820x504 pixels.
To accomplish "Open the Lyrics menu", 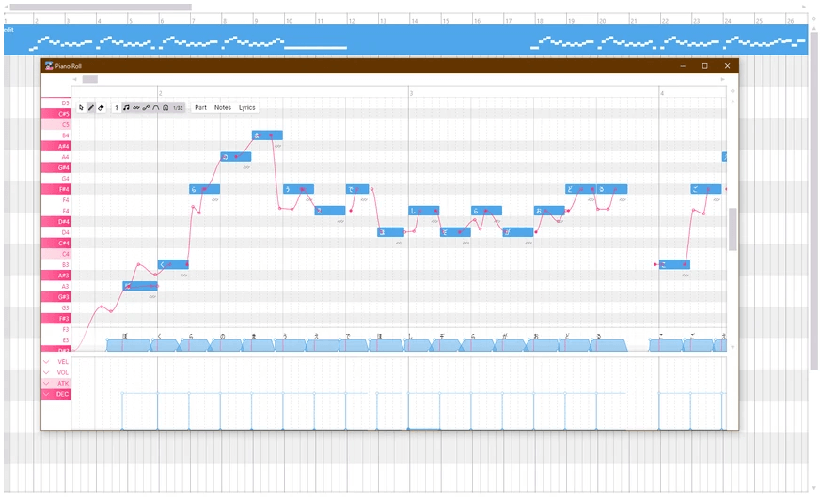I will coord(246,108).
